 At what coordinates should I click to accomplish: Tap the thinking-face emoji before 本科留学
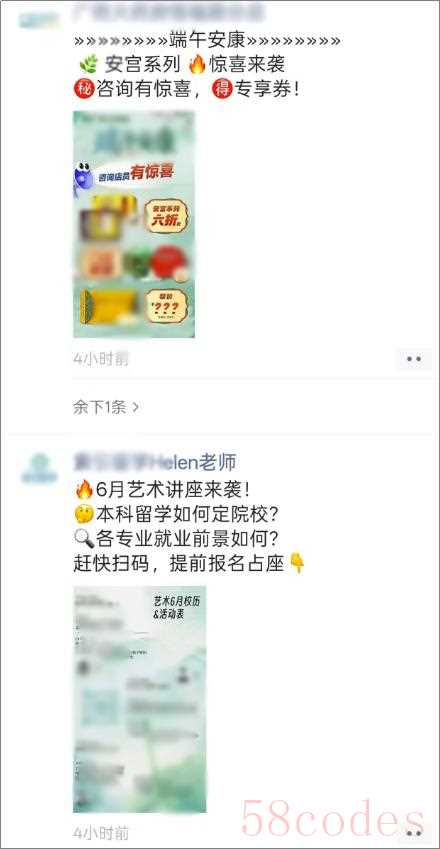pyautogui.click(x=83, y=514)
